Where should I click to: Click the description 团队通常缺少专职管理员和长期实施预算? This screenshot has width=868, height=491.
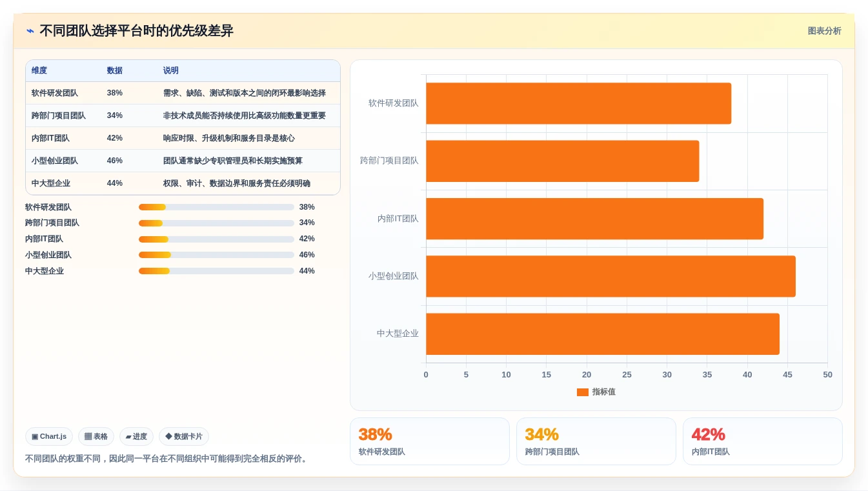pos(233,161)
